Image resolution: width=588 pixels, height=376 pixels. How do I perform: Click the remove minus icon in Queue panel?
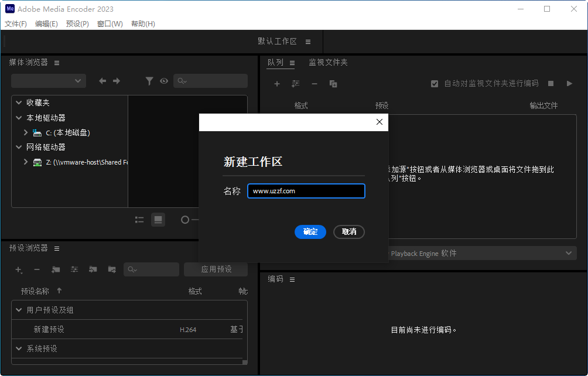(314, 84)
